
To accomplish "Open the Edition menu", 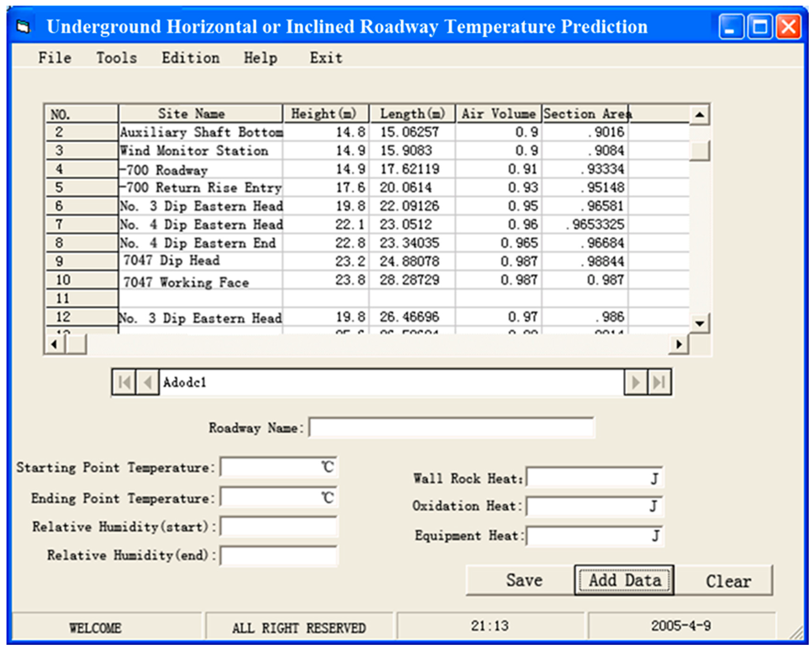I will pyautogui.click(x=190, y=58).
